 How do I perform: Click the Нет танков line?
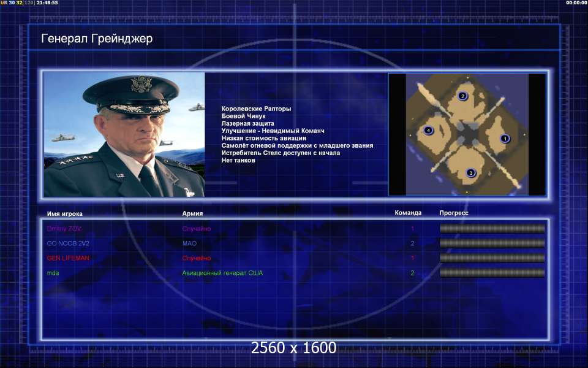(238, 160)
